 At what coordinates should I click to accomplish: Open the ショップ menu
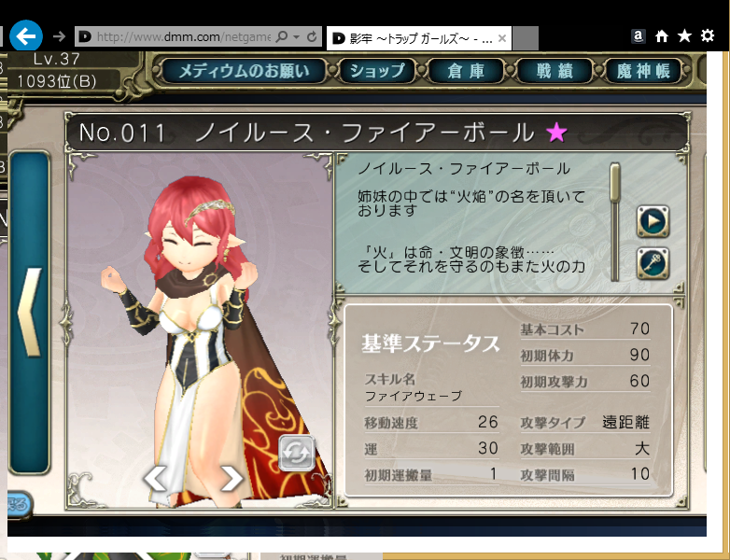[376, 71]
